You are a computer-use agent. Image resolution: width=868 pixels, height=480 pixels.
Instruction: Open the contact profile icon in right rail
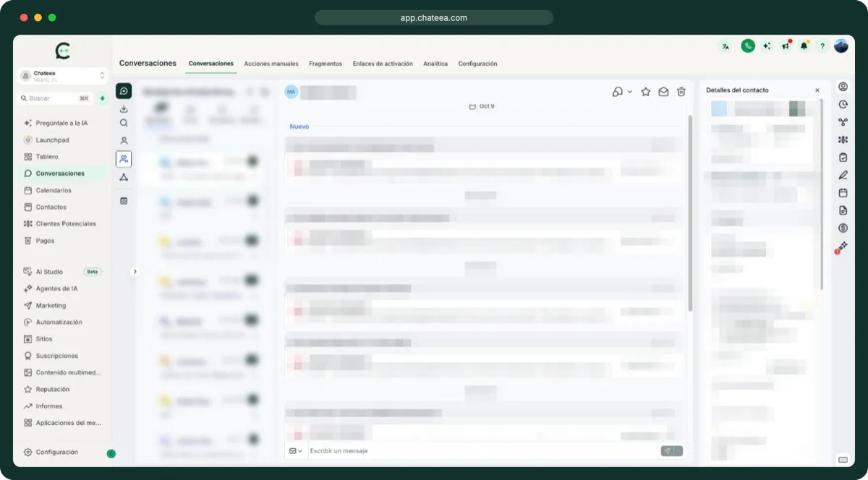click(x=843, y=87)
